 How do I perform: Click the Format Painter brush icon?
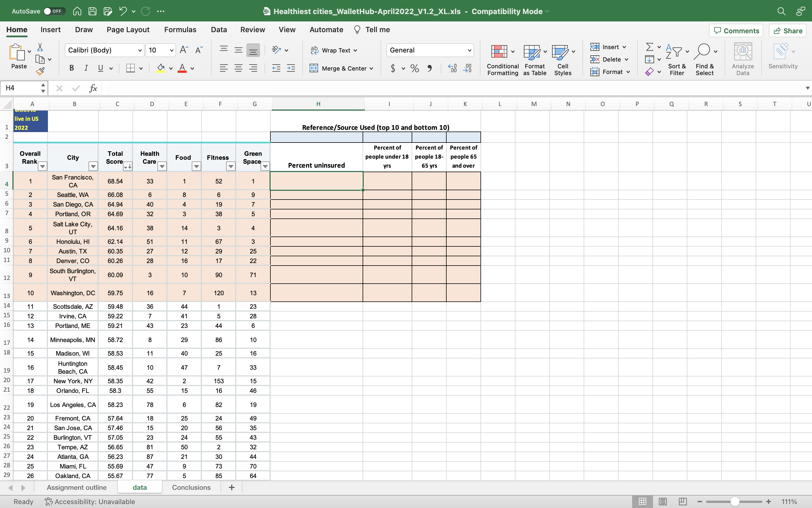pos(40,71)
